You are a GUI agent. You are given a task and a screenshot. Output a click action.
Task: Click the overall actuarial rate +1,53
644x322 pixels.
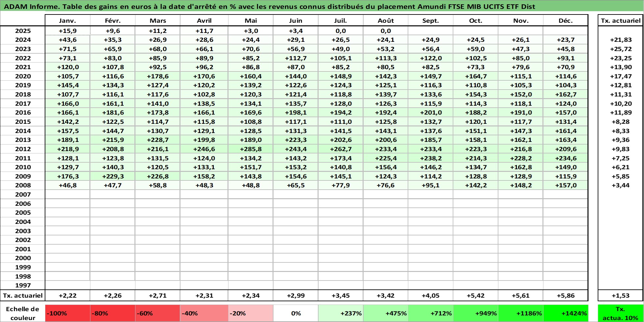point(621,295)
